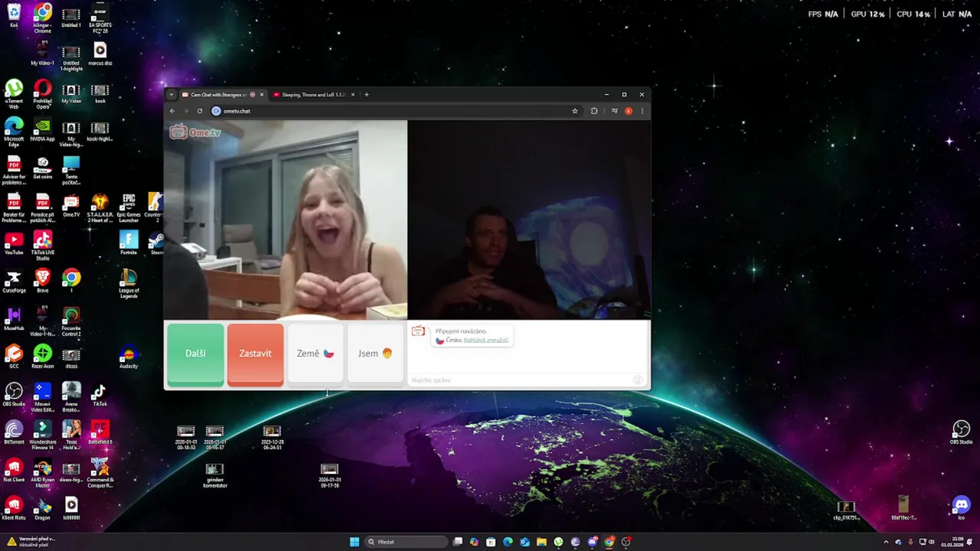Open Ome.TV desktop shortcut
Screen dimensions: 980x551
[71, 206]
